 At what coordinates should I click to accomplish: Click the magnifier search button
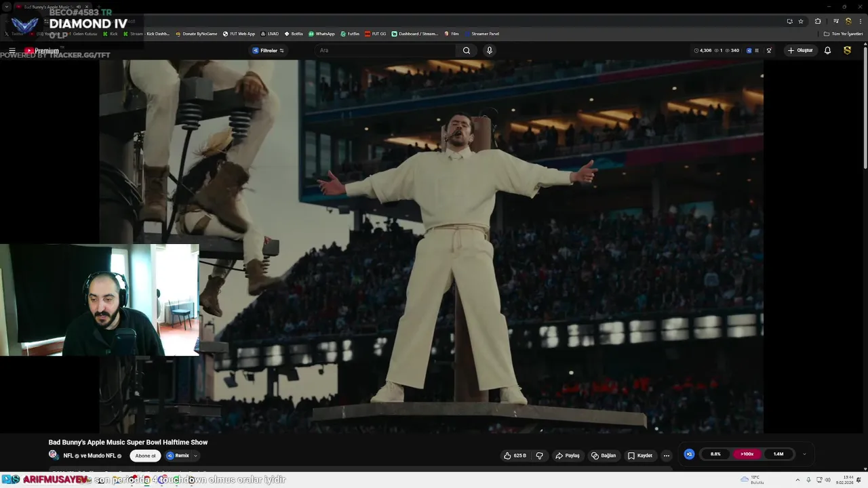467,50
